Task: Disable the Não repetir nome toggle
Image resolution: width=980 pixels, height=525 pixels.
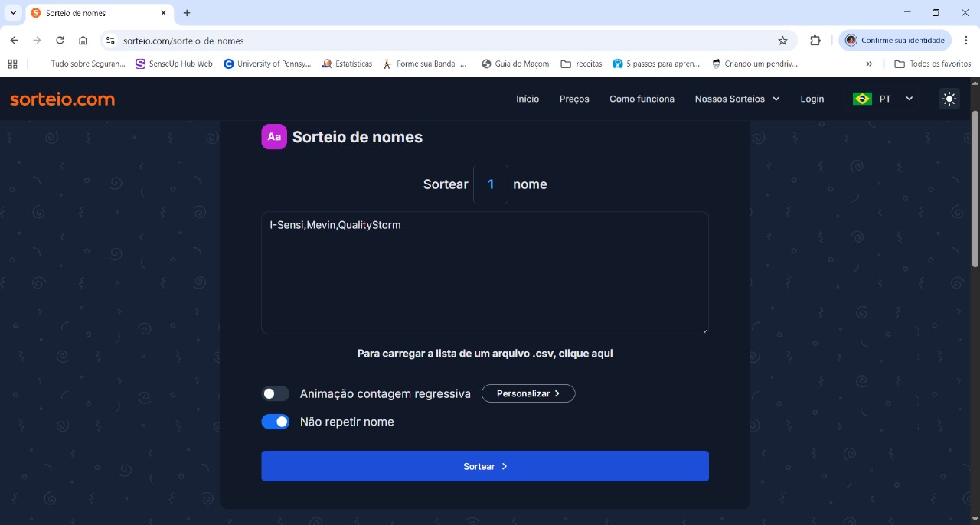Action: coord(276,422)
